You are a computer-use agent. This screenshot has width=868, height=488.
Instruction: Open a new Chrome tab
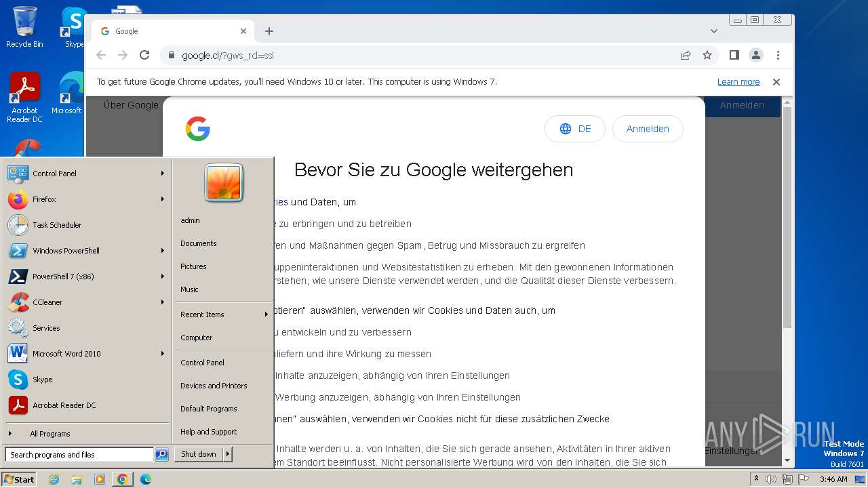point(269,31)
